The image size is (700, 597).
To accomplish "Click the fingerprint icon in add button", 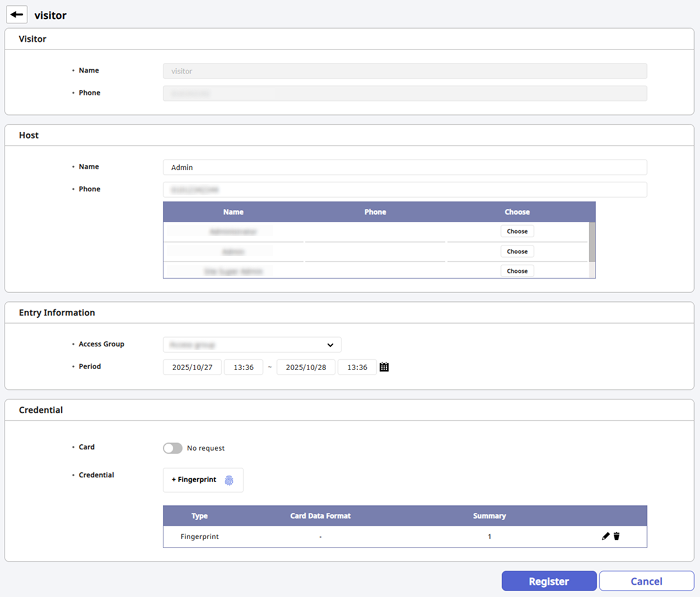I will coord(229,480).
